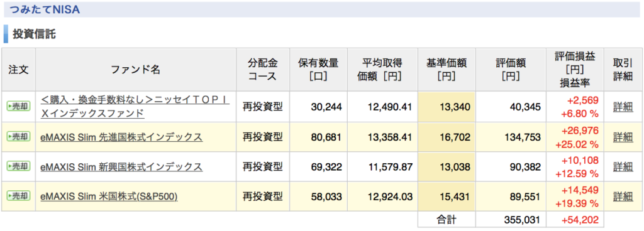
Task: Click the 保有数量 column header
Action: [318, 70]
